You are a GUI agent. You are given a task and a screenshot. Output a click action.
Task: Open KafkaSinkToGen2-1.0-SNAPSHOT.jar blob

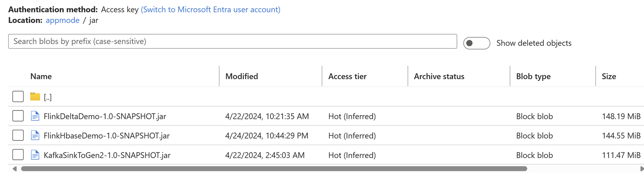107,155
